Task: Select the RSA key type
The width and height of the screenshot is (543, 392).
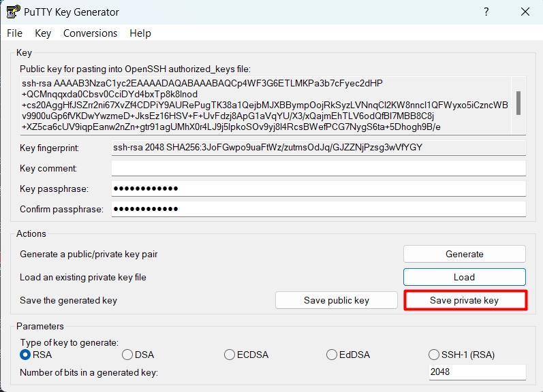Action: coord(26,355)
